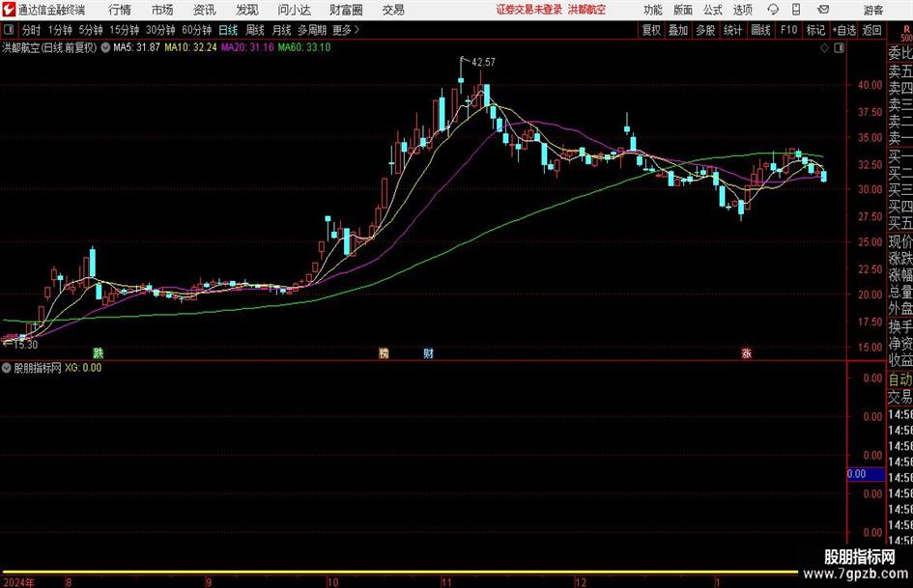
Task: Click 证券交易未登录 login link
Action: [x=529, y=10]
